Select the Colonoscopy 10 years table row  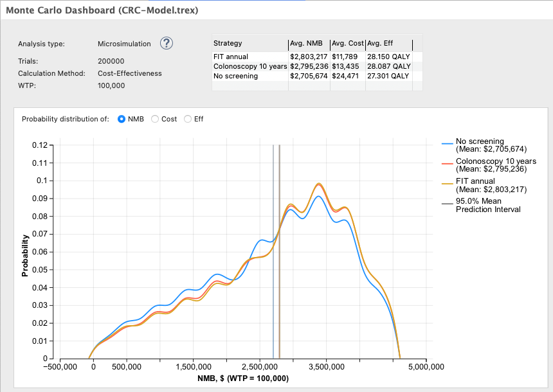(317, 66)
